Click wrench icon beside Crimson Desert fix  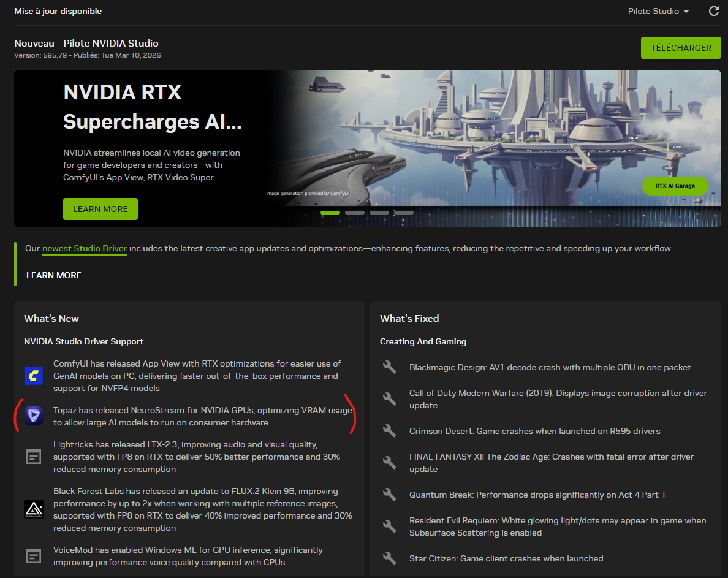[x=389, y=431]
